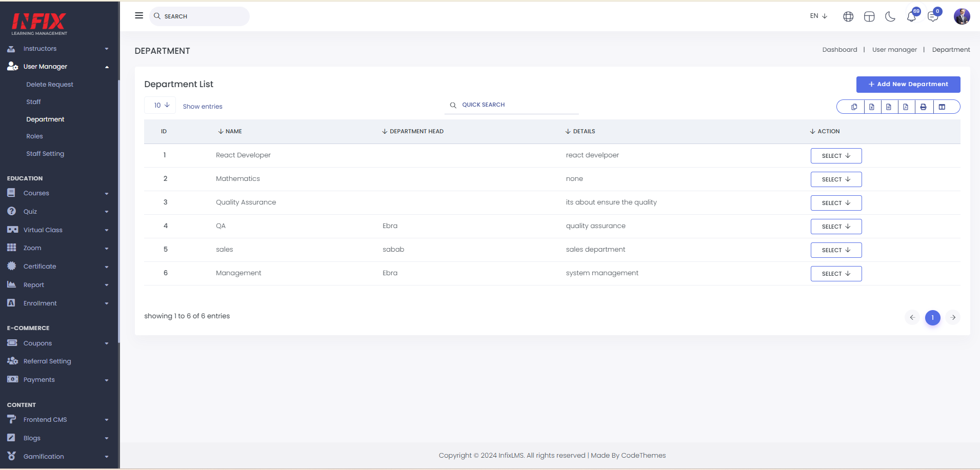
Task: Switch to dark mode with moon icon
Action: [x=890, y=16]
